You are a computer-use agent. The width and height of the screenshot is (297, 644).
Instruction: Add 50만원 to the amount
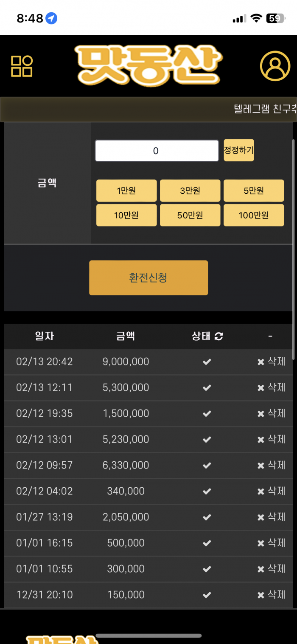(x=190, y=215)
